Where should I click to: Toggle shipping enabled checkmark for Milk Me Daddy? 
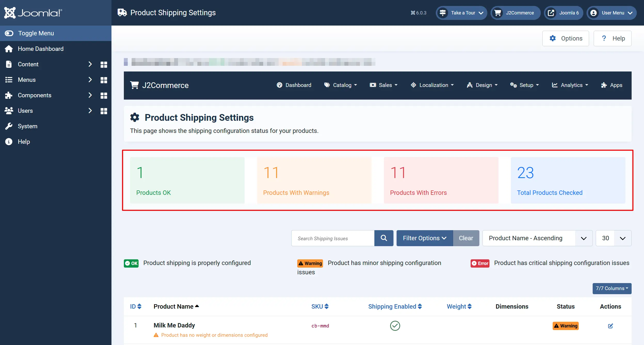pos(395,326)
